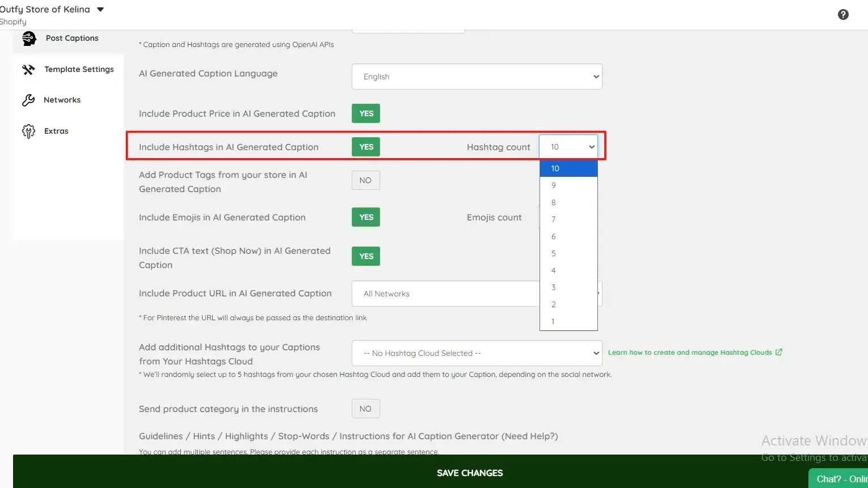Expand the store switcher arrow next to Outfy Store
This screenshot has height=488, width=868.
(100, 10)
